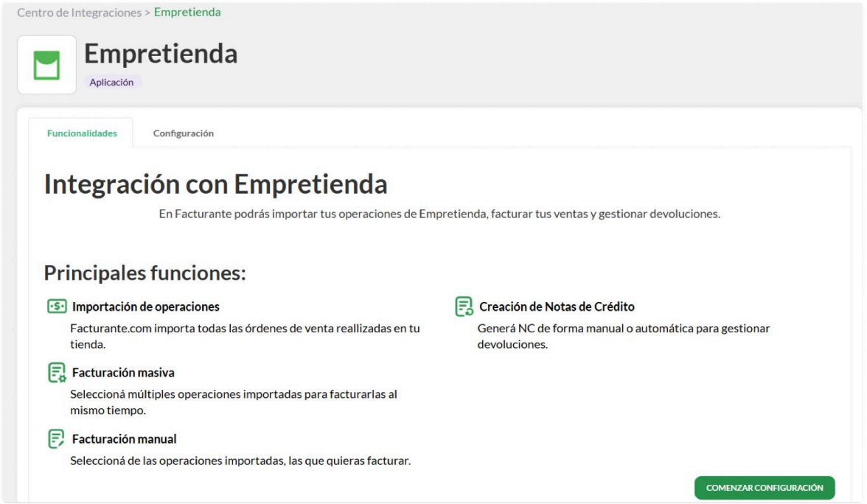Image resolution: width=867 pixels, height=504 pixels.
Task: Click the 'Principales funciones:' heading
Action: pos(144,273)
